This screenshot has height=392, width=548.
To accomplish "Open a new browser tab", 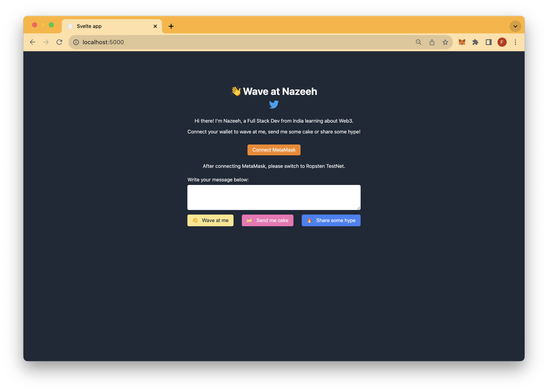I will (x=171, y=26).
